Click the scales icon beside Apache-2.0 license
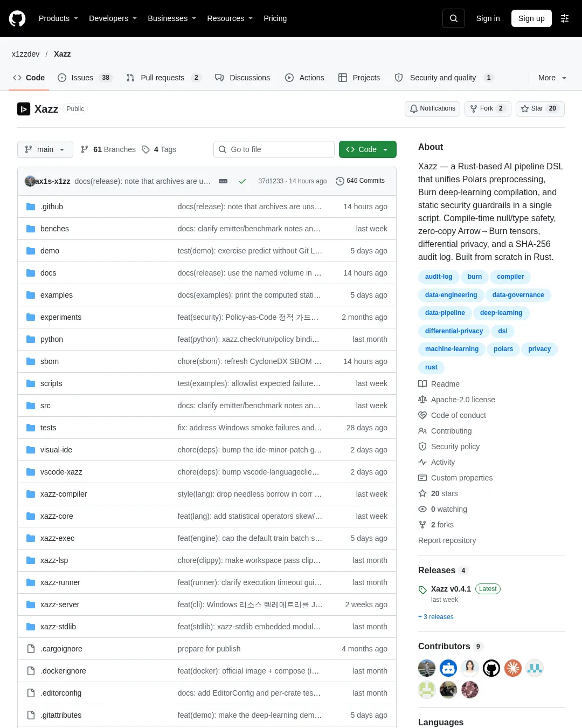Screen dimensions: 582x728 click(x=422, y=400)
